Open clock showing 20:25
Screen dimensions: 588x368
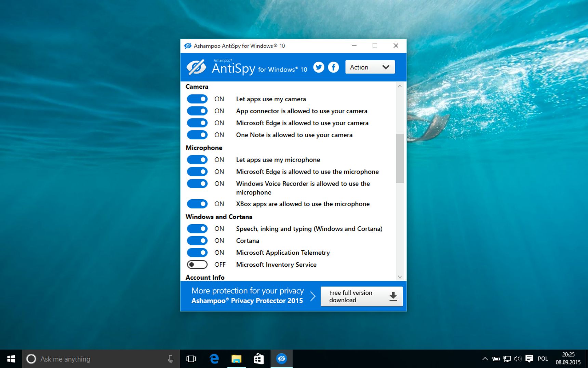point(568,358)
